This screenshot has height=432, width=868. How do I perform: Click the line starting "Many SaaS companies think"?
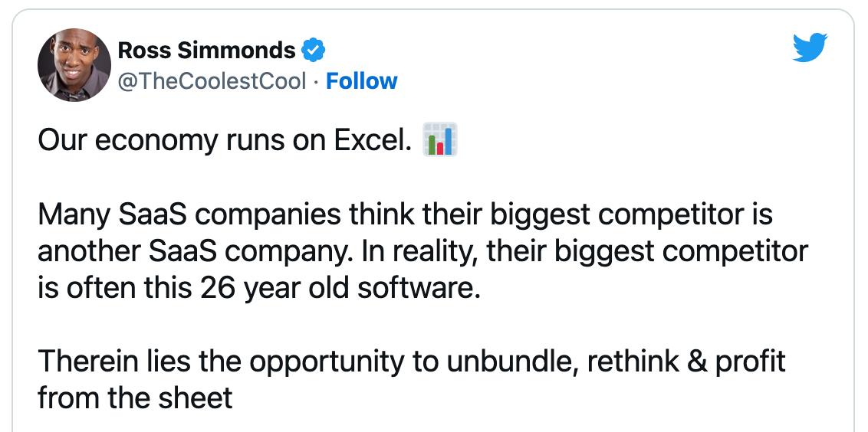coord(405,215)
